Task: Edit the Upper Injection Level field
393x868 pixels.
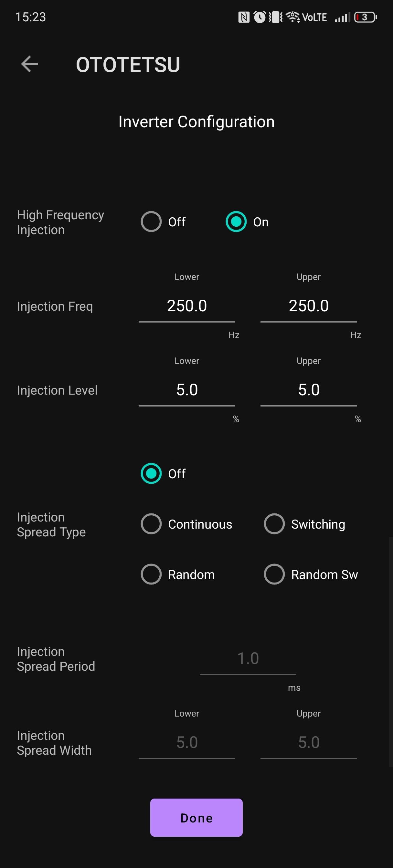Action: pos(308,390)
